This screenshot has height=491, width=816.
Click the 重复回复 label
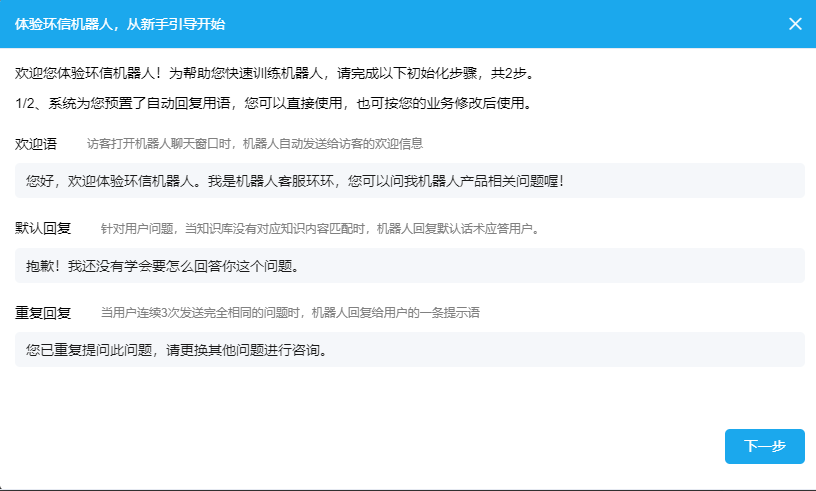[43, 313]
